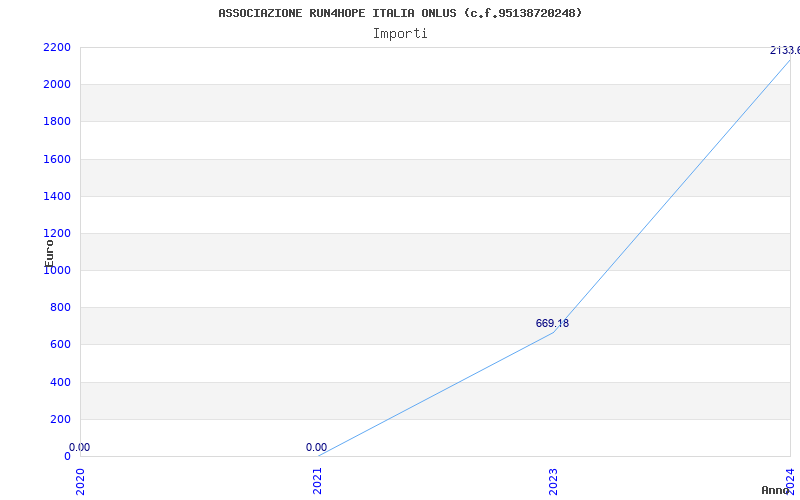Click the 669.18 data label
Image resolution: width=800 pixels, height=500 pixels.
[x=552, y=323]
